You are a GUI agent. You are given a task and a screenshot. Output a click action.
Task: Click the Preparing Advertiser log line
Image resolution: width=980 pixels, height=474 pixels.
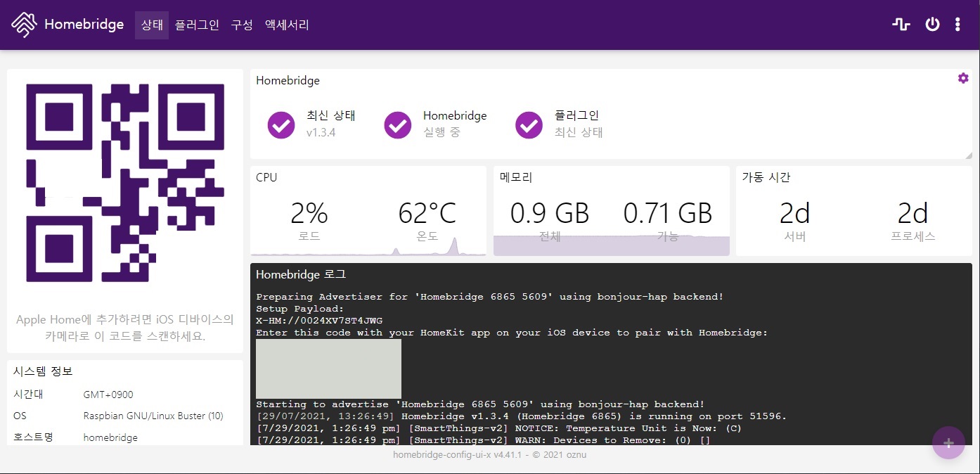(x=489, y=297)
